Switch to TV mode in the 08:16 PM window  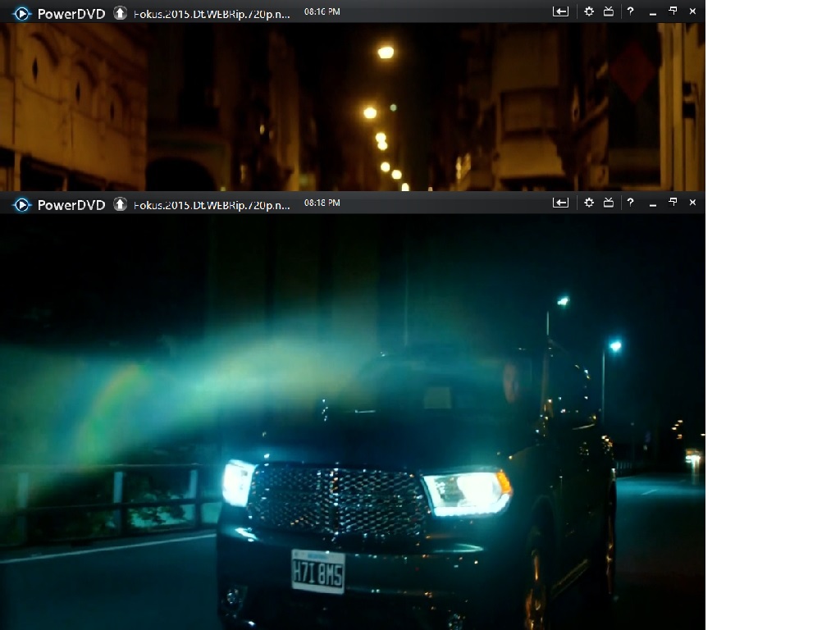[x=609, y=11]
